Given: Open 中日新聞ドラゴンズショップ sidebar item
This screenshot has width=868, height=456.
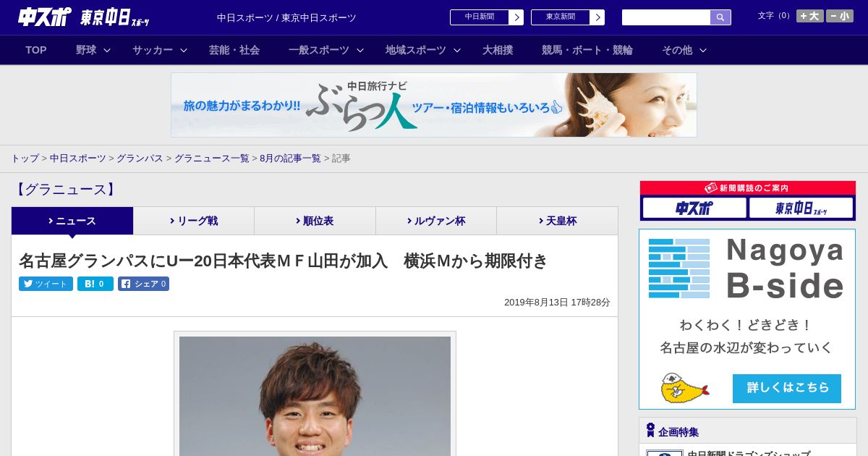Looking at the screenshot, I should point(749,453).
